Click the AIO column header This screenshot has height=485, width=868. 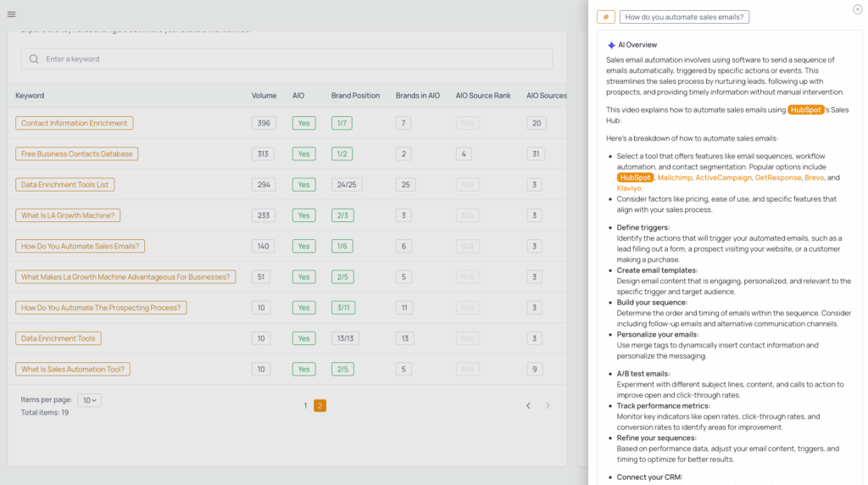click(x=298, y=96)
